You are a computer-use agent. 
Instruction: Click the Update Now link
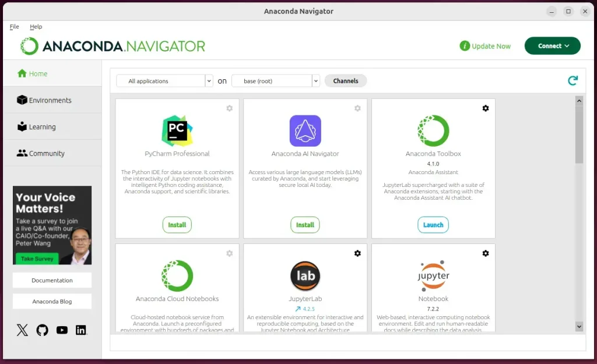pyautogui.click(x=491, y=46)
